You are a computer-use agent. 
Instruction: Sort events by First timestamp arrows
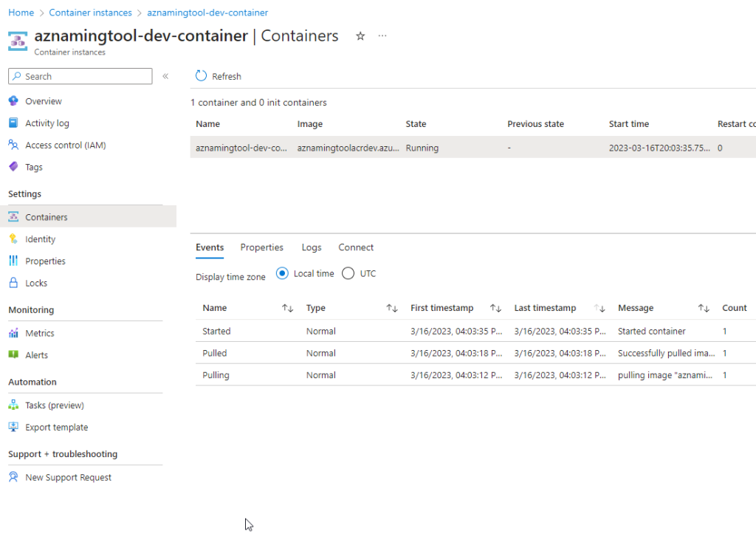coord(495,308)
